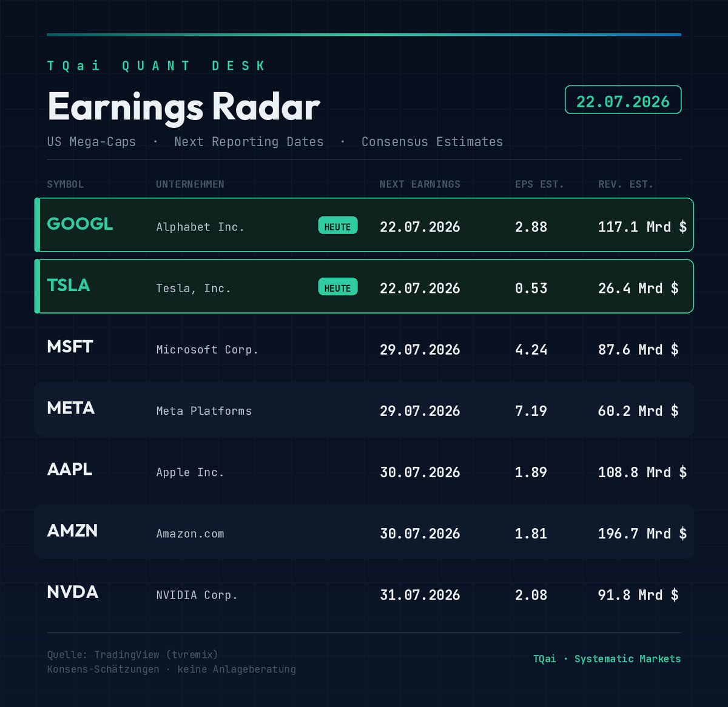728x707 pixels.
Task: Click EPS estimate 2.88 for GOOGL
Action: pos(531,227)
